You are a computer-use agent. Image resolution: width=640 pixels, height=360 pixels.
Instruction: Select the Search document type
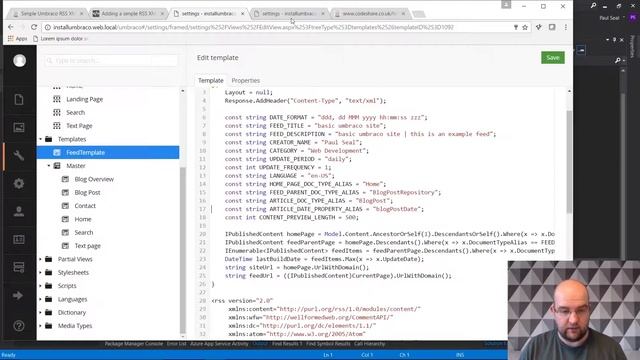[x=76, y=112]
